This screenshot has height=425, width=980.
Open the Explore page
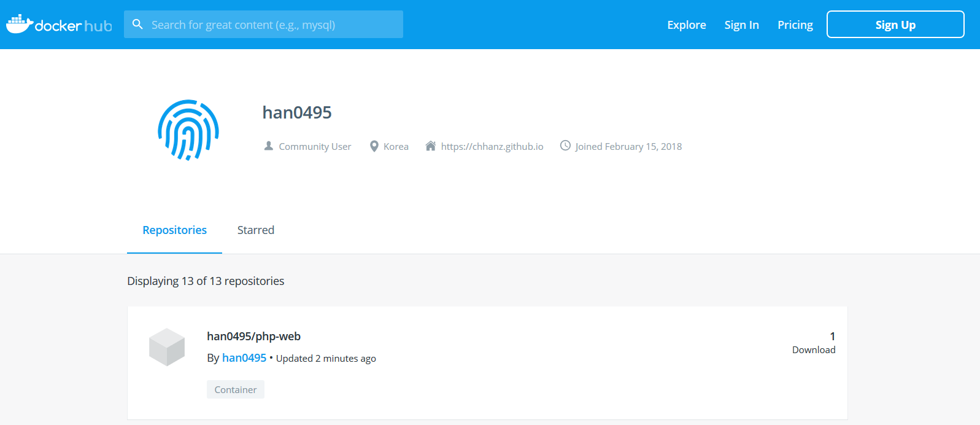687,25
